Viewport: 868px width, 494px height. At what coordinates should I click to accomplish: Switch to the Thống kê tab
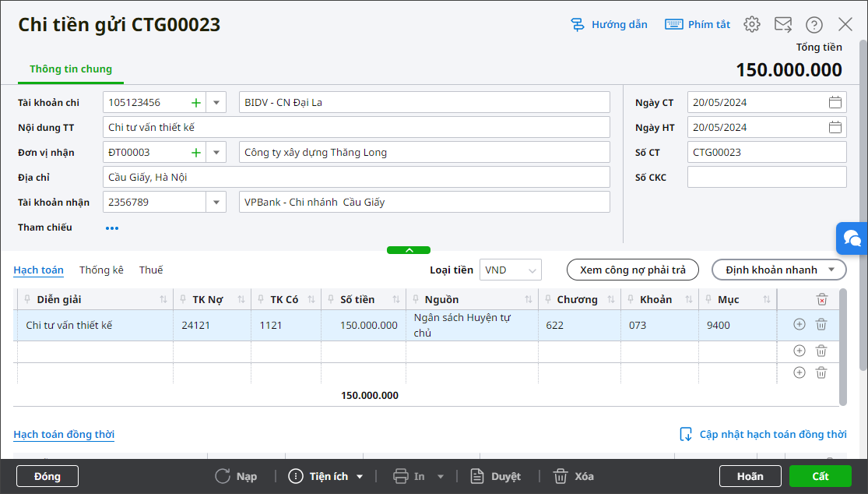101,270
